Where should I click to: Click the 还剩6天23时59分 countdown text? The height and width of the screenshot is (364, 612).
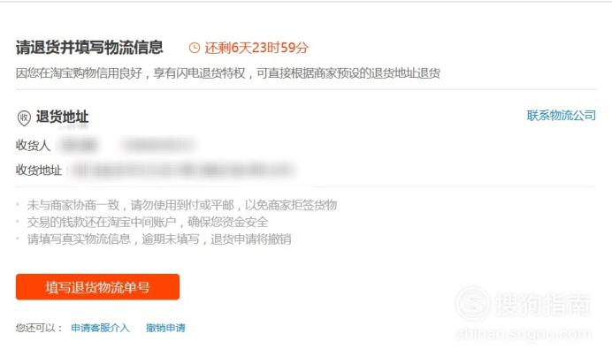pos(256,48)
